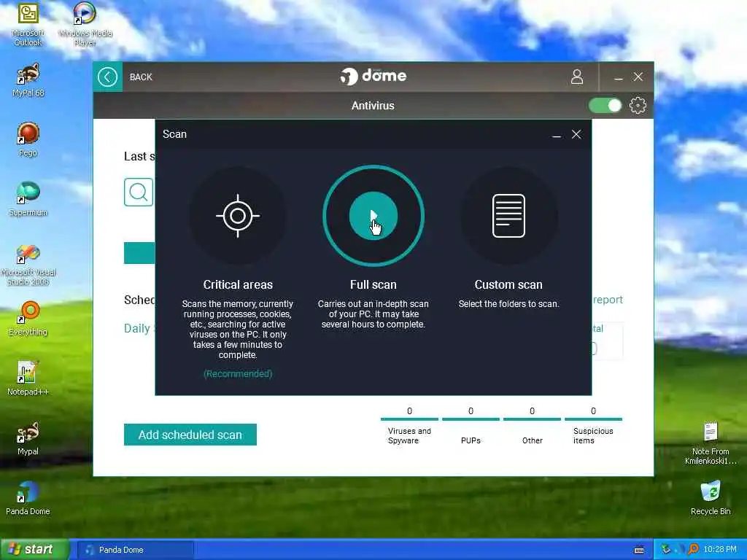Screen dimensions: 747x560
Task: Close the Scan dialog
Action: pos(576,134)
